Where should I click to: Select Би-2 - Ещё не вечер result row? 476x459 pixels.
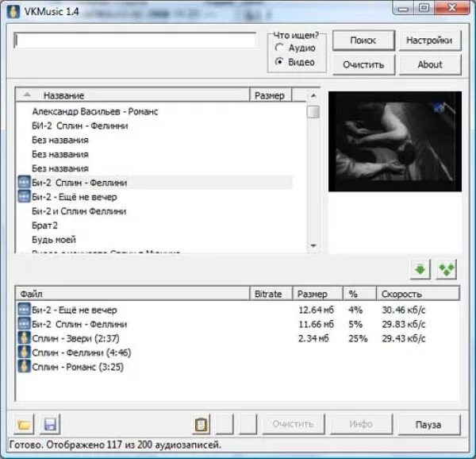click(155, 197)
